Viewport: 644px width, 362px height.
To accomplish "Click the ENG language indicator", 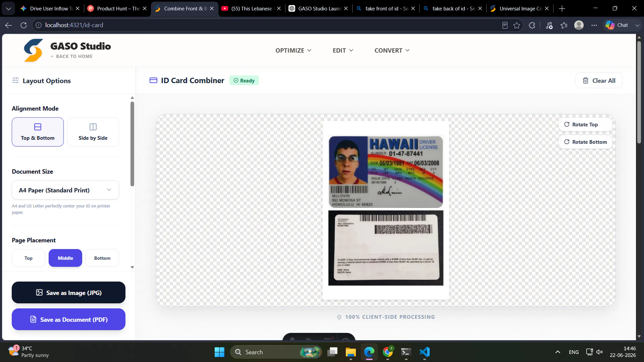I will (x=574, y=352).
